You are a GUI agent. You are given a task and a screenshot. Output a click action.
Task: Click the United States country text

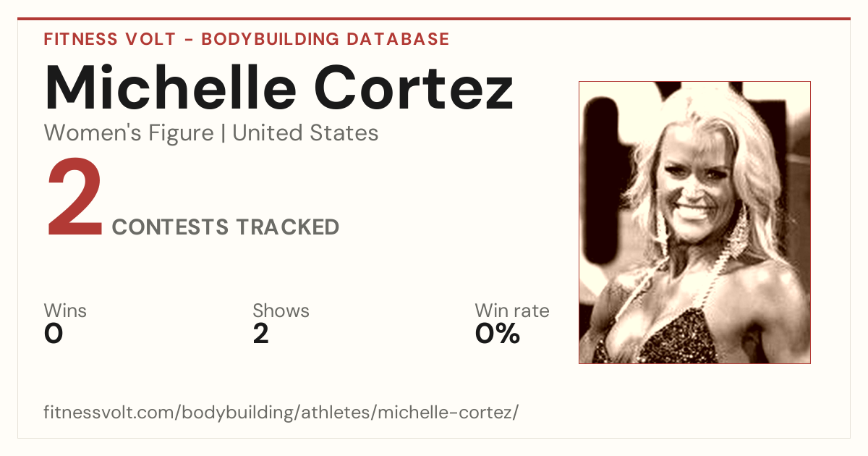[305, 133]
